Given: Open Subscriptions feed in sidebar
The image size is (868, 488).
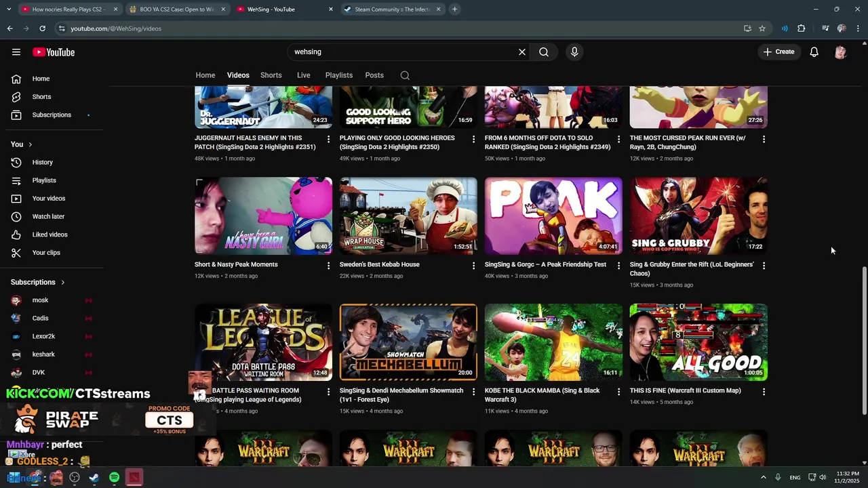Looking at the screenshot, I should (52, 115).
